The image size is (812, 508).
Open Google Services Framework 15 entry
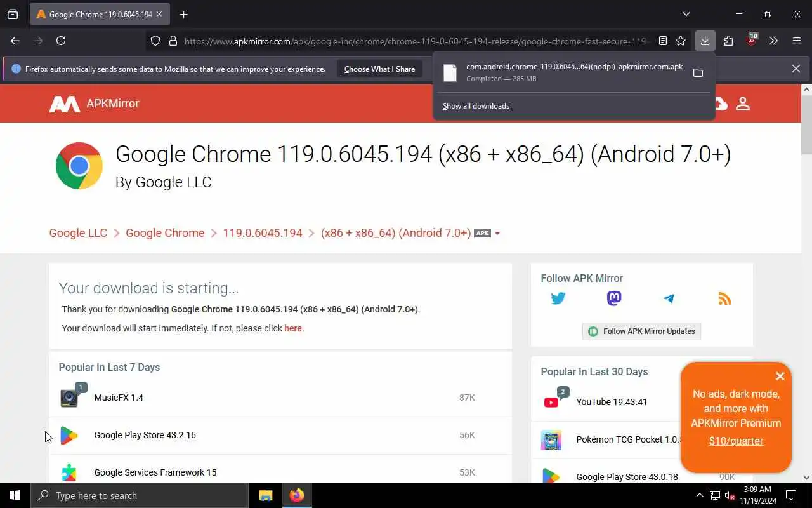click(155, 472)
